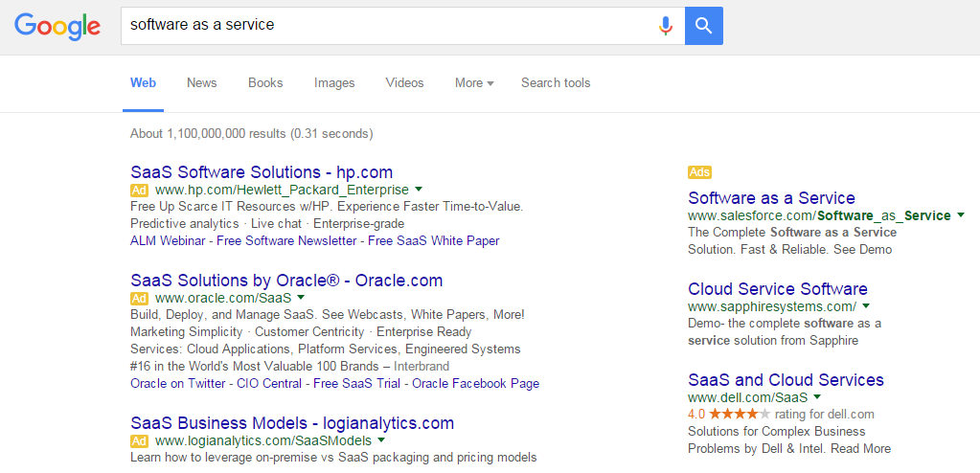Expand the arrow next to www.dell.com/SaaS
The width and height of the screenshot is (980, 473).
[817, 396]
